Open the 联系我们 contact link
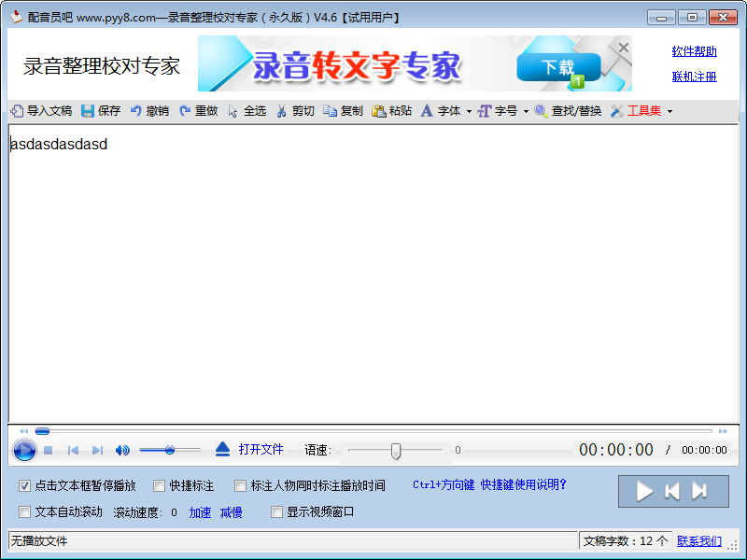This screenshot has width=747, height=560. 698,541
